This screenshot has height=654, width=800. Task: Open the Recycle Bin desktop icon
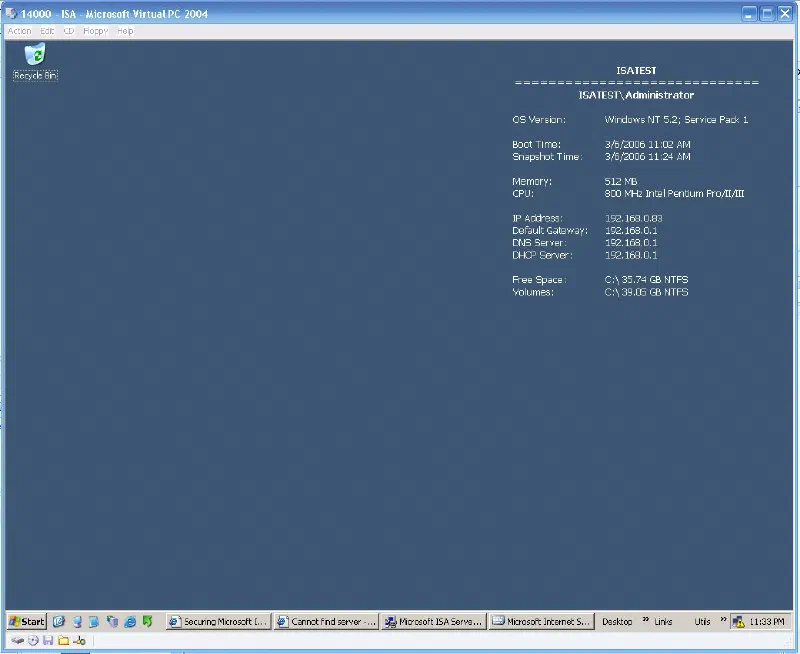(x=35, y=62)
